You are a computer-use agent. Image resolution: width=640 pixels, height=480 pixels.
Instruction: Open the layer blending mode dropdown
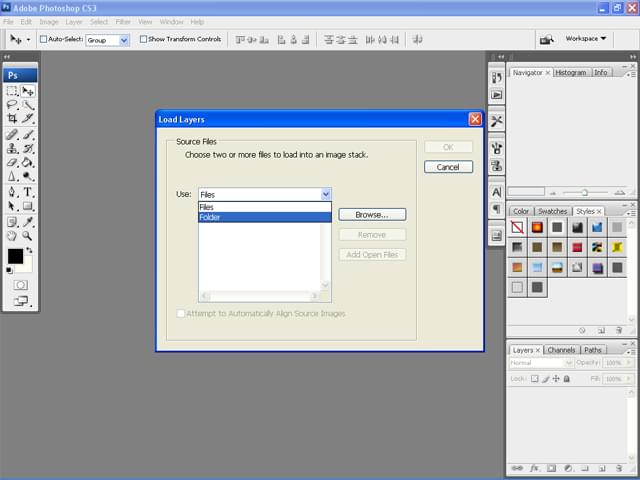(541, 362)
